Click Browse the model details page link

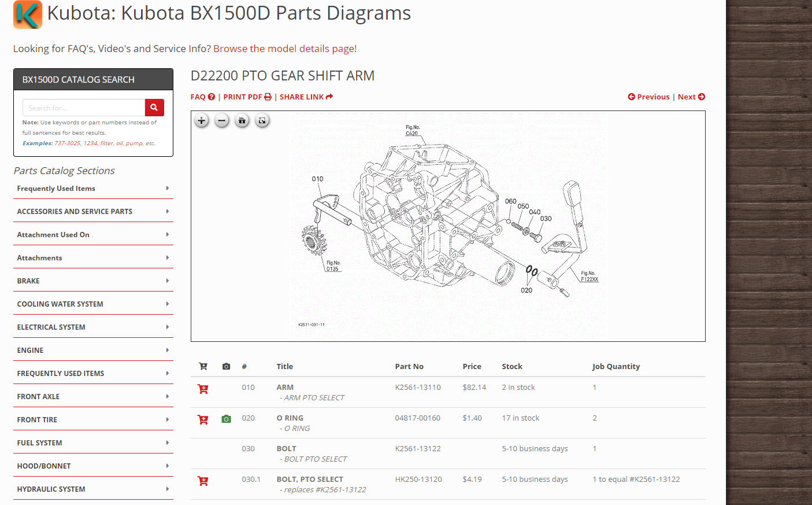pyautogui.click(x=285, y=49)
